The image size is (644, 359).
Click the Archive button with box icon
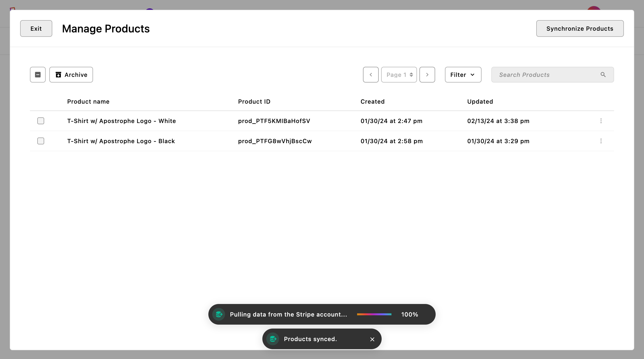point(71,75)
